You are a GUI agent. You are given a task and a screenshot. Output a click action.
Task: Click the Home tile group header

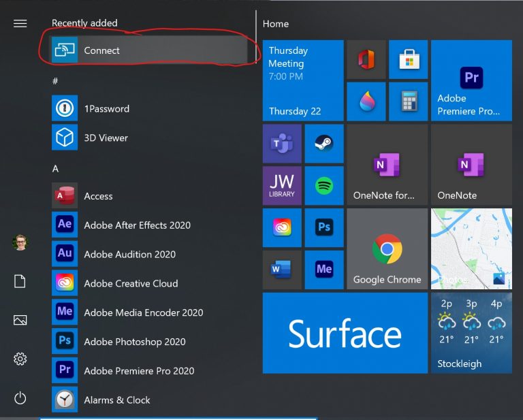coord(276,24)
